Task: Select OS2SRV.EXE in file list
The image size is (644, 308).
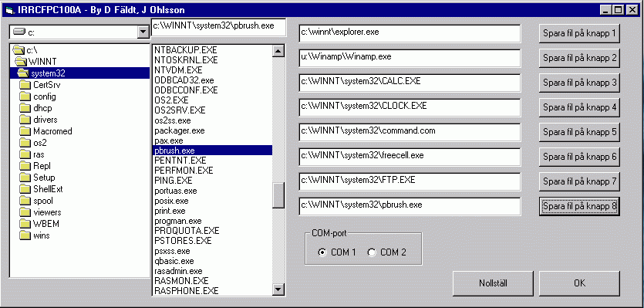Action: point(212,110)
